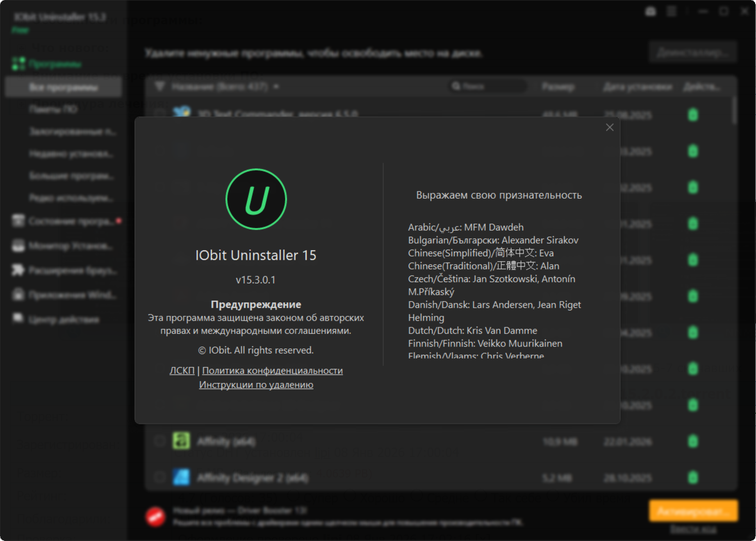
Task: Click the red Driver Booster notification icon
Action: coord(156,516)
